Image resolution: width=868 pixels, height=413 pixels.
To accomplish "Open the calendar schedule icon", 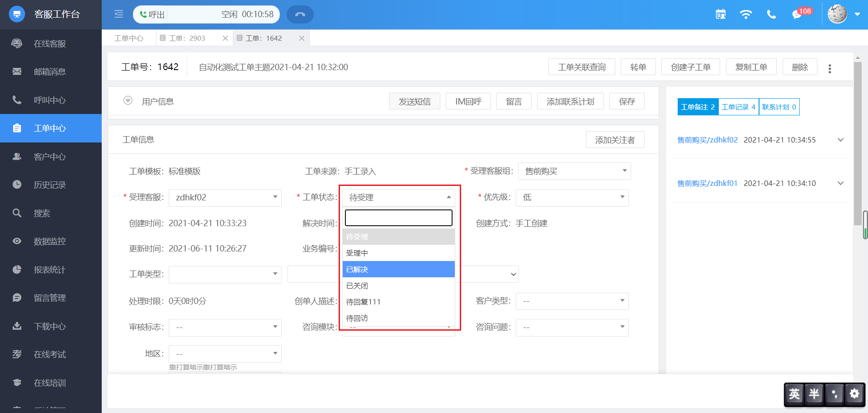I will click(x=721, y=14).
